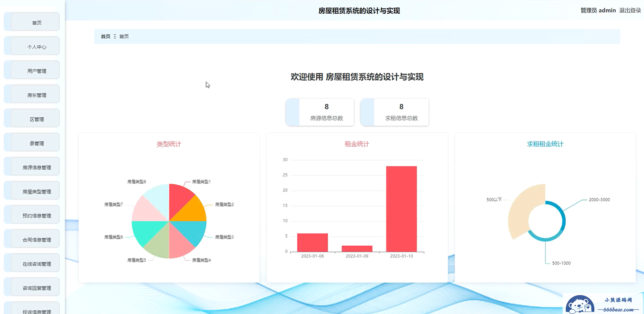Click the 500以下 donut label
644x314 pixels.
[494, 200]
